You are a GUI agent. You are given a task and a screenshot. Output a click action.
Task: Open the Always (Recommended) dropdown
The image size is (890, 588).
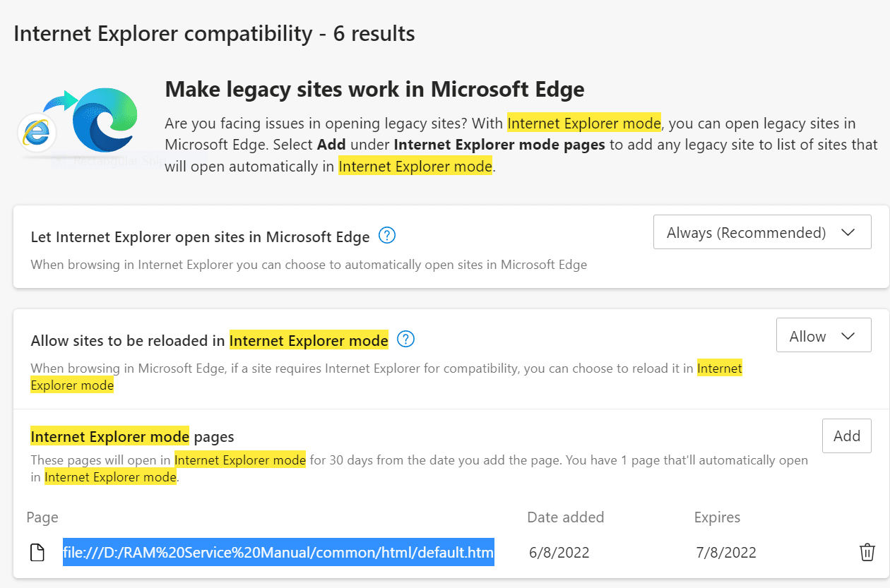762,232
